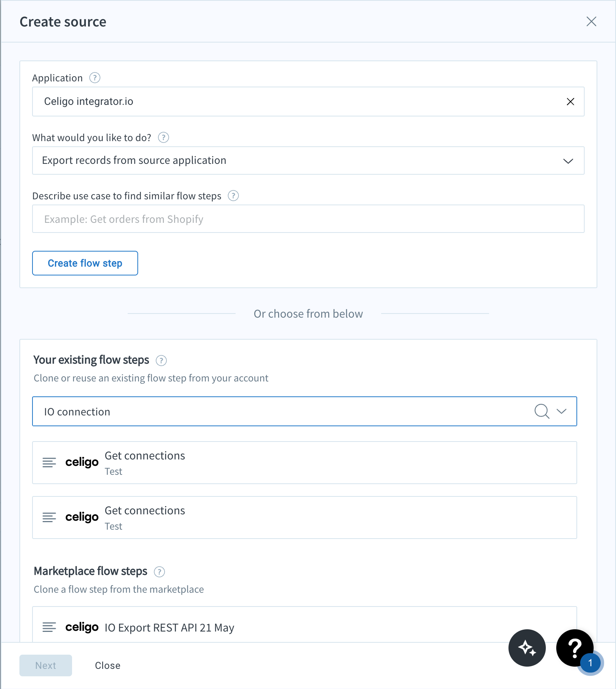Open the help tooltip beside Application
616x689 pixels.
click(x=94, y=78)
